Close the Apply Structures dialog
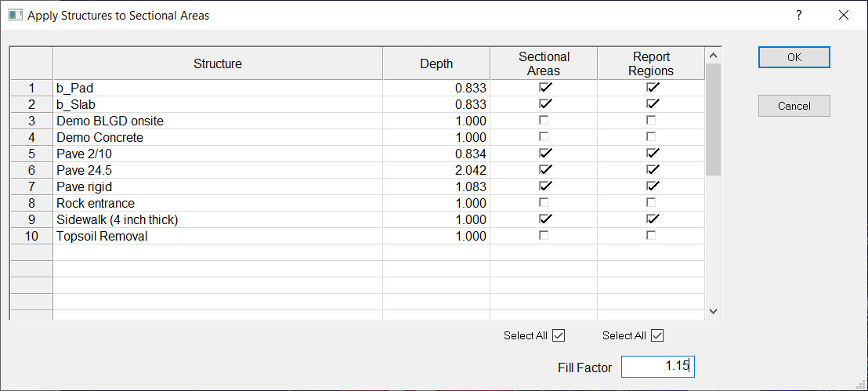Image resolution: width=868 pixels, height=391 pixels. click(x=844, y=16)
